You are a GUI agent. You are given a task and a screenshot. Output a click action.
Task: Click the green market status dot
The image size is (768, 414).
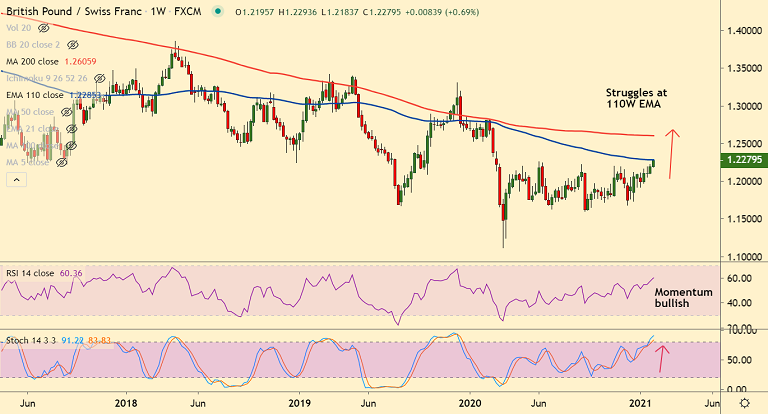click(217, 11)
